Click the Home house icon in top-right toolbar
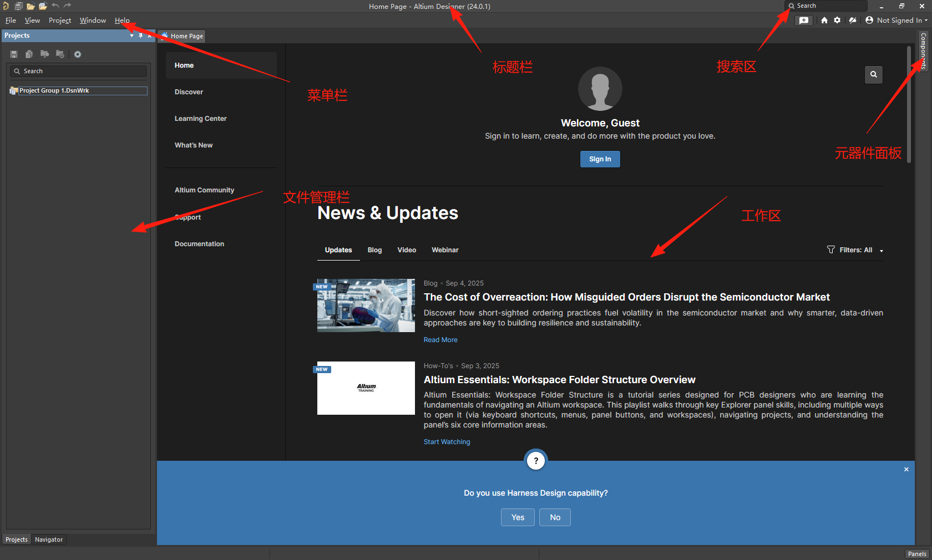This screenshot has height=560, width=932. click(824, 20)
